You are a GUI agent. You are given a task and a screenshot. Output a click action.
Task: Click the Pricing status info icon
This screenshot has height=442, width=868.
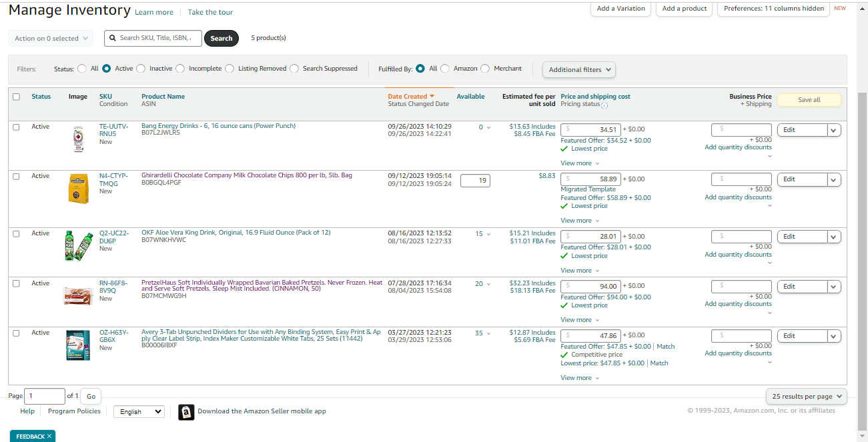tap(604, 105)
